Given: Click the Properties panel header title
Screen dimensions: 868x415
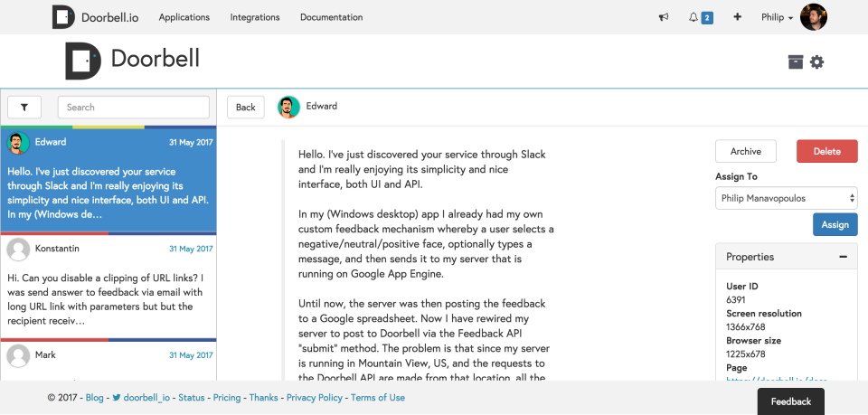Looking at the screenshot, I should click(750, 257).
